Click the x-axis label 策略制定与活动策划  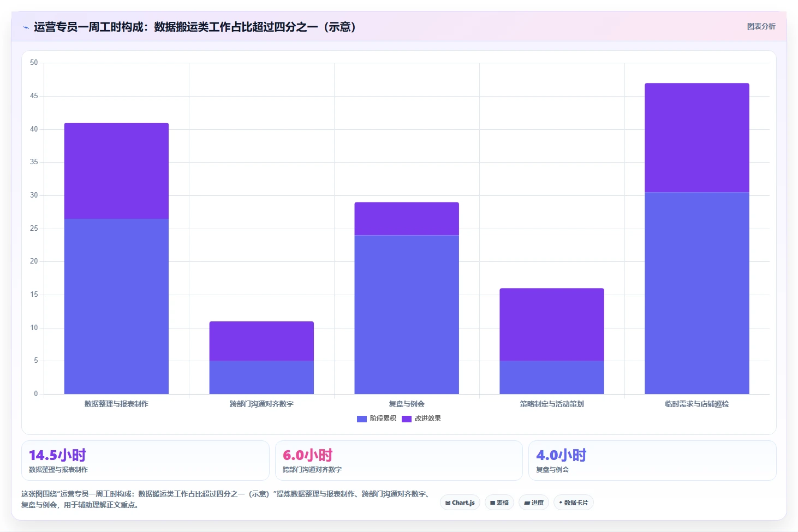[552, 404]
